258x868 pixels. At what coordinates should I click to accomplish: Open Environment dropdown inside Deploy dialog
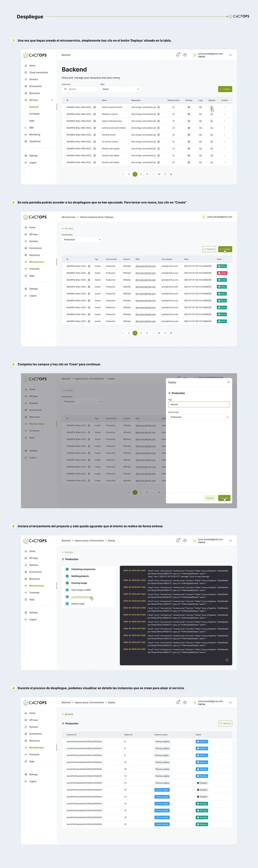(x=199, y=417)
